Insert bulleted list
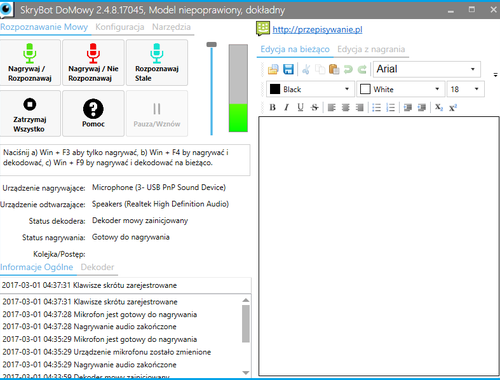The image size is (500, 380). tap(377, 107)
